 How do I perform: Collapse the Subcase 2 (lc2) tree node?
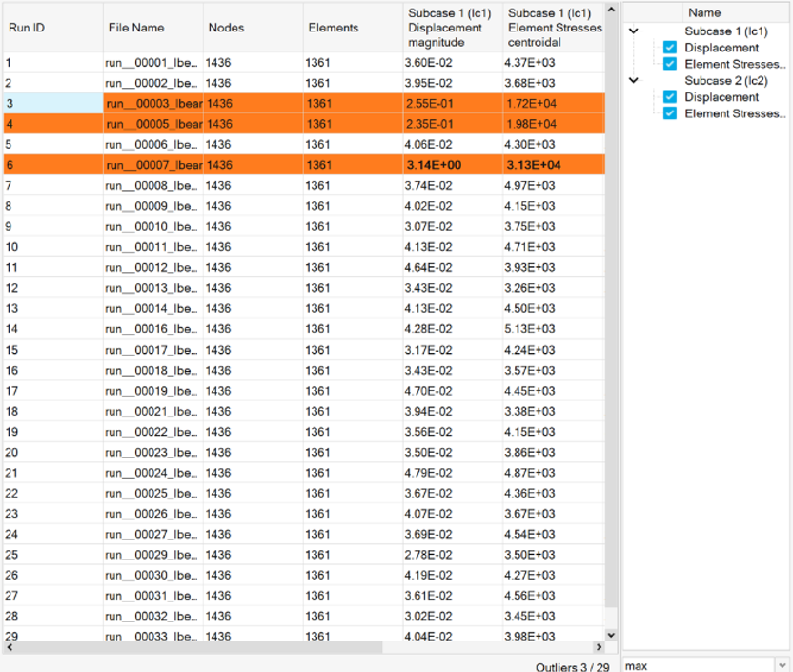[x=634, y=81]
